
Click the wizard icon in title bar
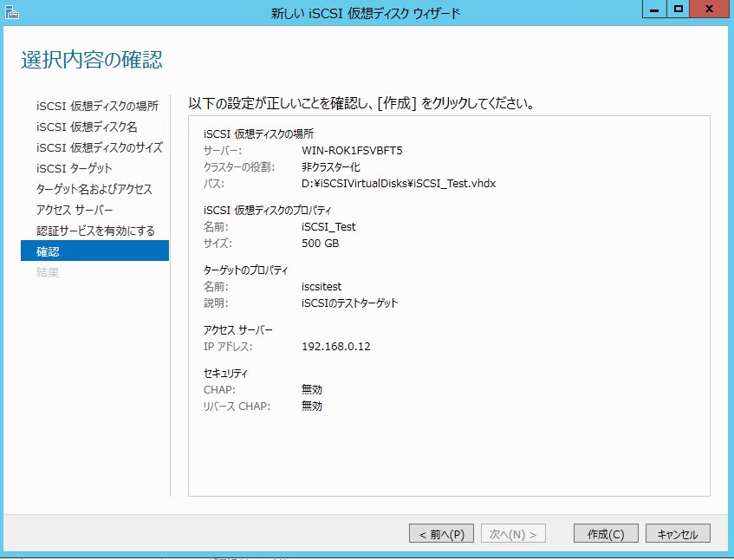click(x=11, y=12)
